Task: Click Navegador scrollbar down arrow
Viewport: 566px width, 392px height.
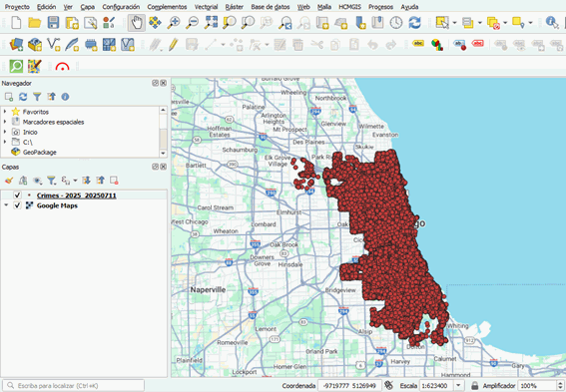Action: coord(163,153)
